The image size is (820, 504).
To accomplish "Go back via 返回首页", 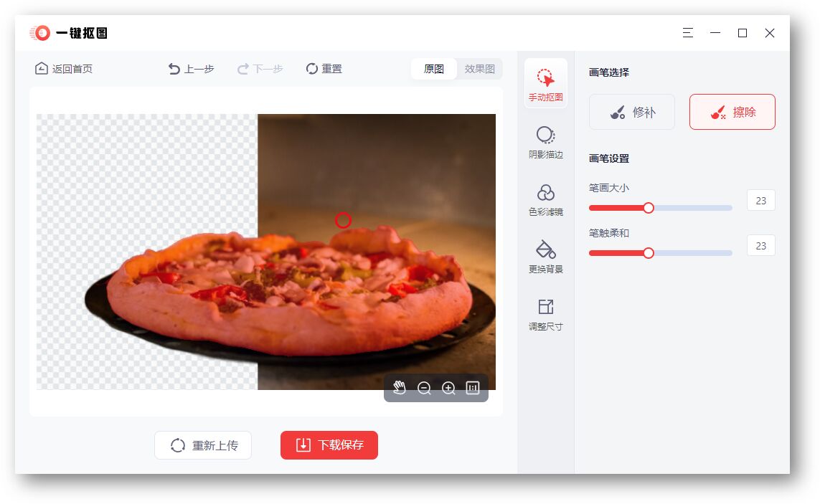I will pos(63,69).
